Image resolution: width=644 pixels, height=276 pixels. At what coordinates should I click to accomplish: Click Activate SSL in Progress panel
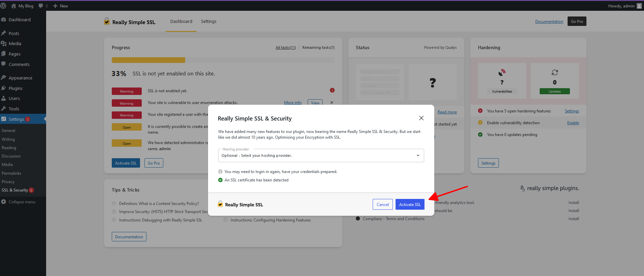126,163
